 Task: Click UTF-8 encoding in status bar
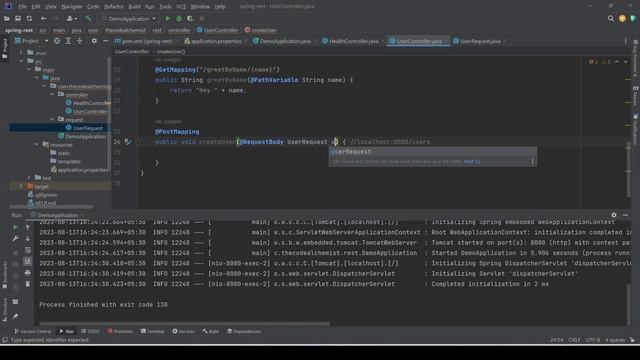(593, 340)
